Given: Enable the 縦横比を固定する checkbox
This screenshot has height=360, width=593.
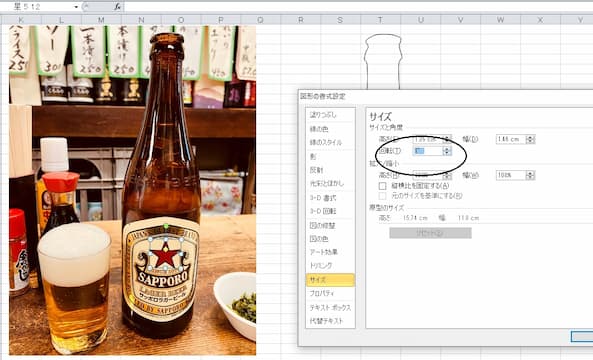Looking at the screenshot, I should [x=383, y=186].
